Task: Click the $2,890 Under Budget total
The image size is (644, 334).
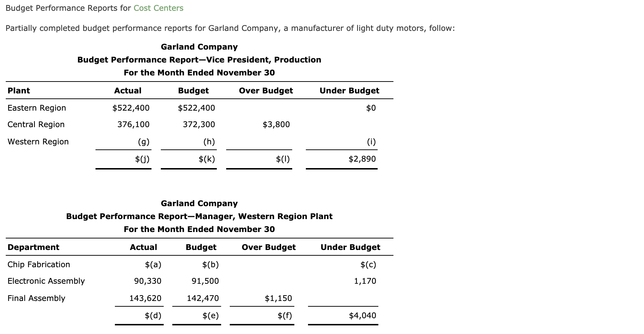Action: pos(363,158)
